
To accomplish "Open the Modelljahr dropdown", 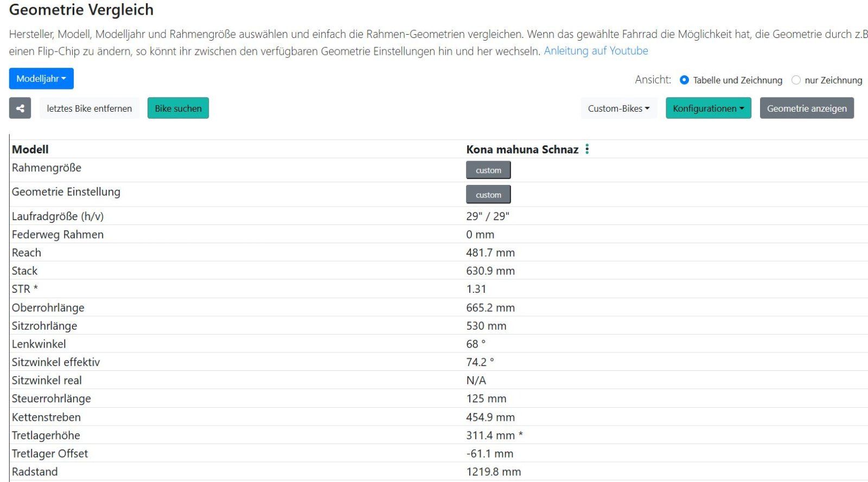I will [x=41, y=79].
